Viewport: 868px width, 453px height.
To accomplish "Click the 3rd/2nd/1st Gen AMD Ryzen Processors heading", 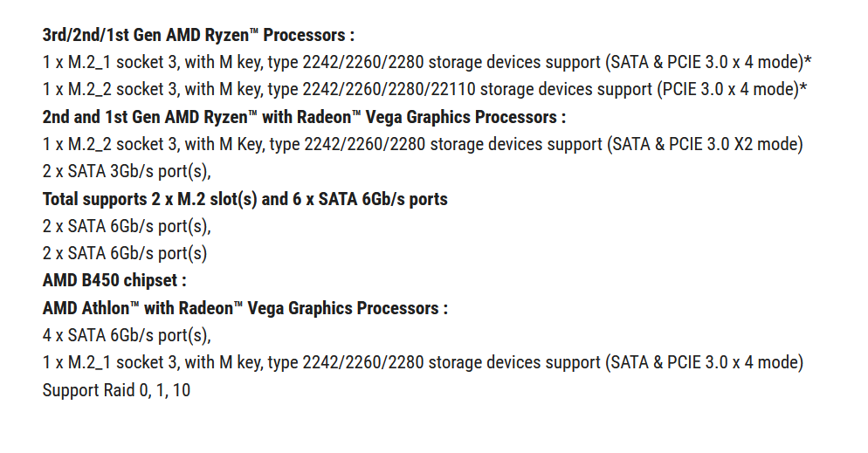I will point(198,36).
